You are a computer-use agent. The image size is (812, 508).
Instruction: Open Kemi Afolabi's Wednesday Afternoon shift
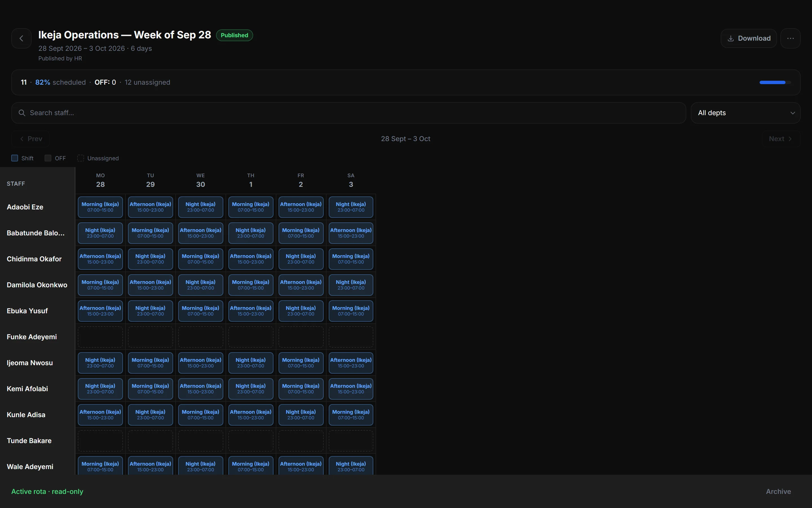coord(200,389)
